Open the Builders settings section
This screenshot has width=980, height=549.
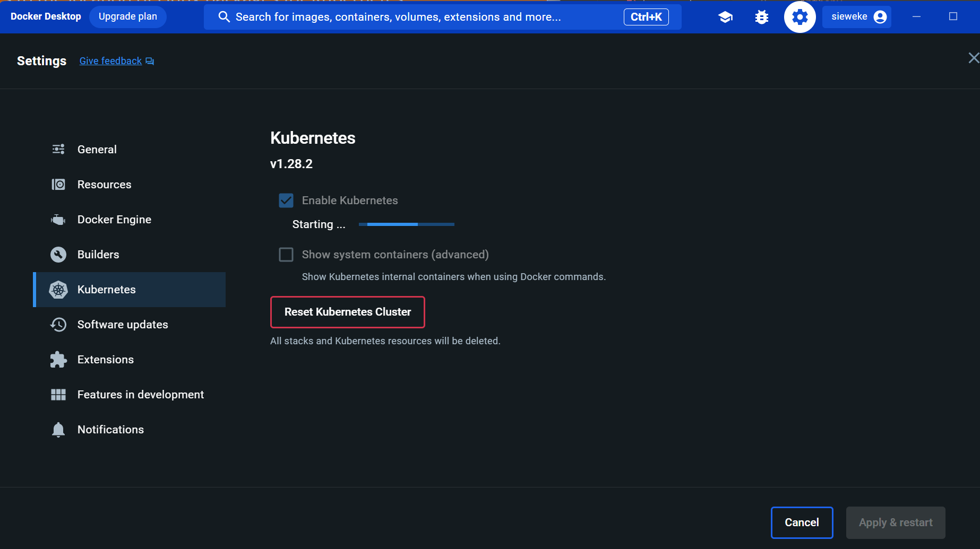tap(130, 255)
